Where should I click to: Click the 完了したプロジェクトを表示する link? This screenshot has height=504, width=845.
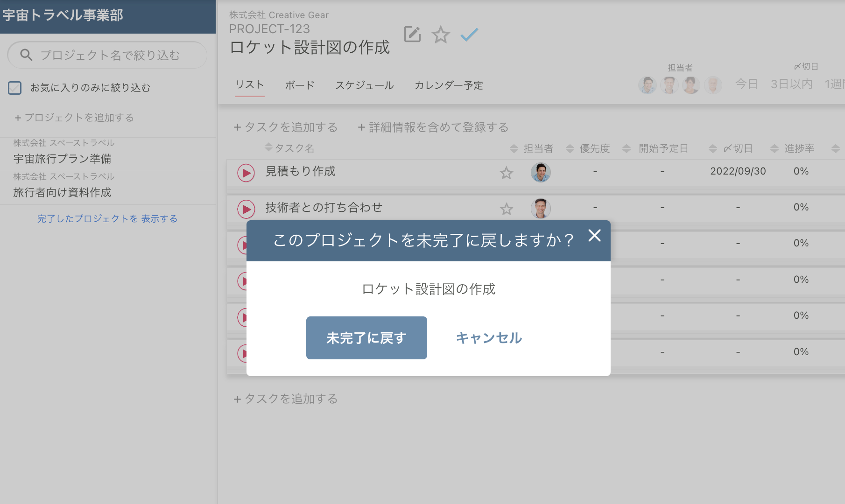click(x=107, y=218)
